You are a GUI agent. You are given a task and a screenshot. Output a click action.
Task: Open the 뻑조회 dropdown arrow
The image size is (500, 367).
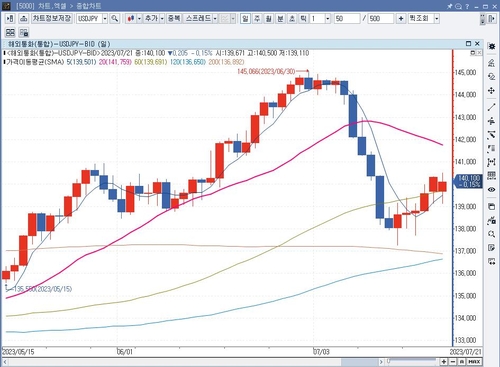(437, 18)
